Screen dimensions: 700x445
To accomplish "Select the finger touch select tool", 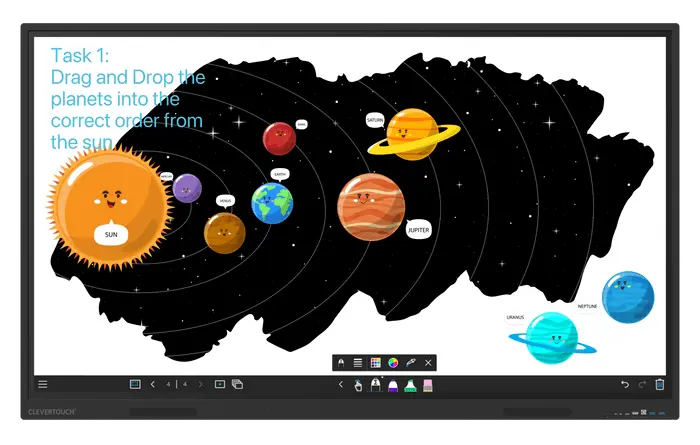I will 358,385.
